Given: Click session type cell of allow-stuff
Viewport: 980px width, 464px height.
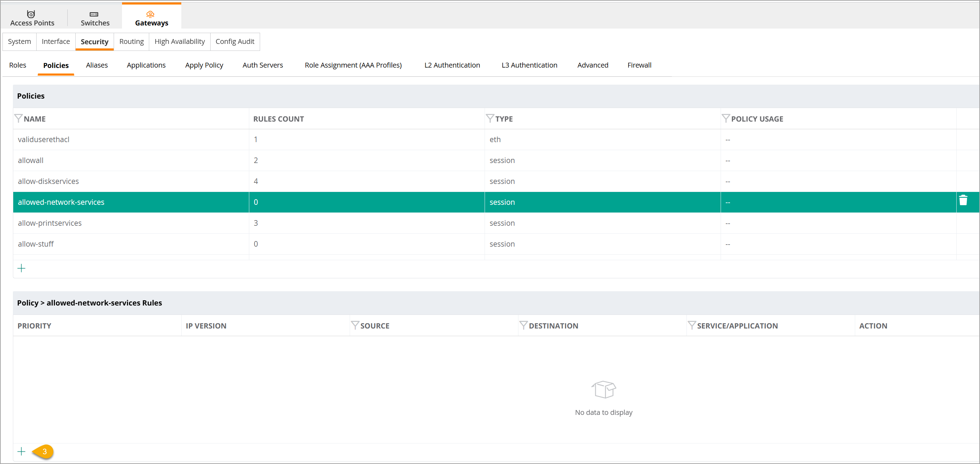Looking at the screenshot, I should [603, 244].
